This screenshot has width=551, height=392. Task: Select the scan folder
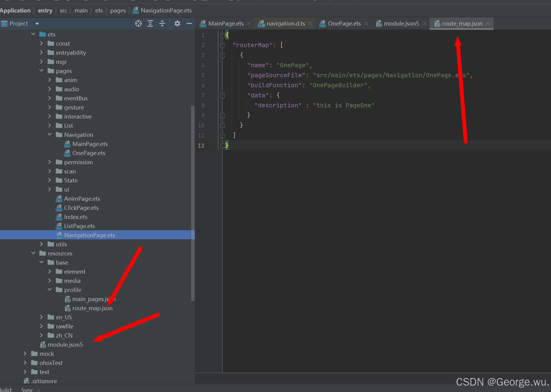(x=70, y=171)
